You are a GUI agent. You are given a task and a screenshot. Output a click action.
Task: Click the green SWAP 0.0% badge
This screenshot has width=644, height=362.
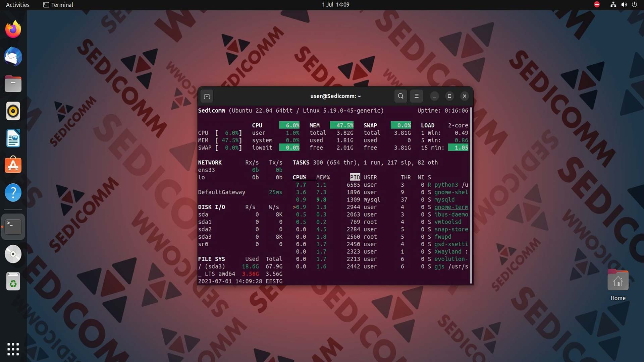pyautogui.click(x=401, y=125)
